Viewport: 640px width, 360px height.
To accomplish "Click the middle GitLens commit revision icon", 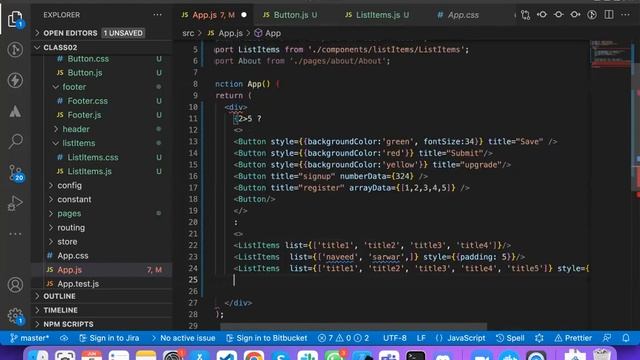I will [x=559, y=15].
